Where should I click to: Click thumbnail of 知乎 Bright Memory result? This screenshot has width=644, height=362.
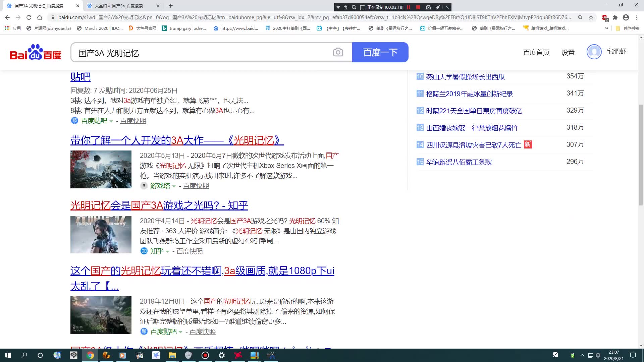click(x=101, y=235)
